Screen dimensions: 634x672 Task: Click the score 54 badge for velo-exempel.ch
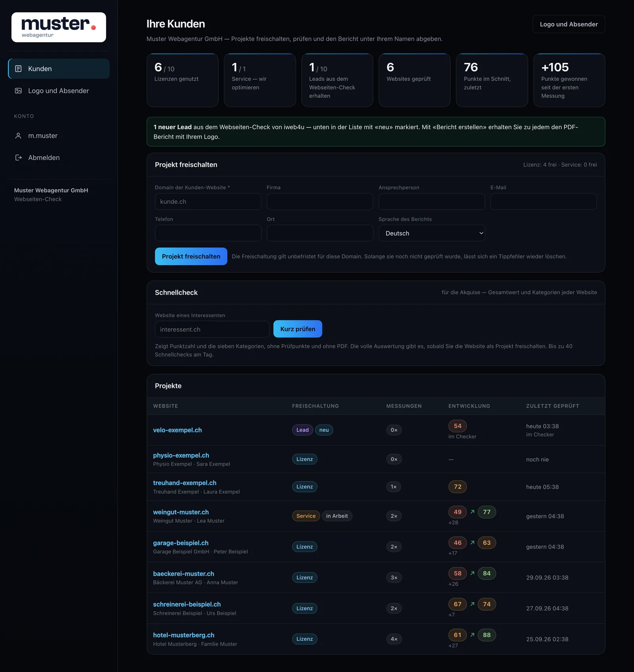coord(458,426)
